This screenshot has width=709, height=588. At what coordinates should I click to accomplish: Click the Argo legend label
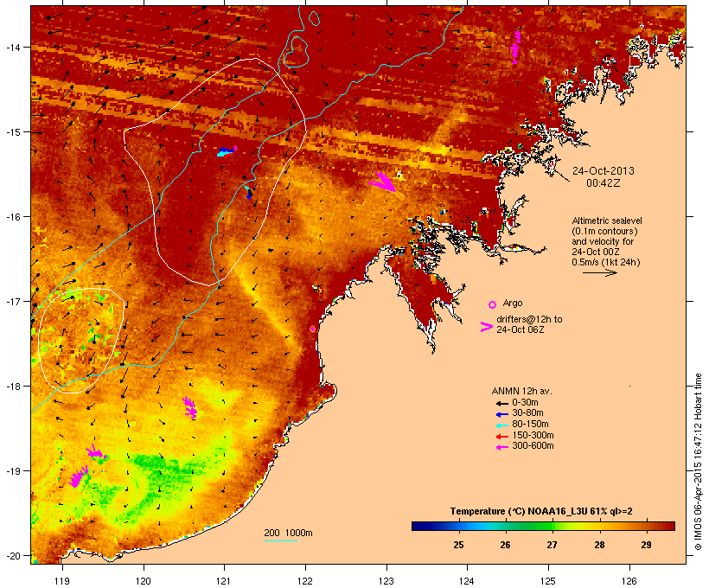pos(513,303)
